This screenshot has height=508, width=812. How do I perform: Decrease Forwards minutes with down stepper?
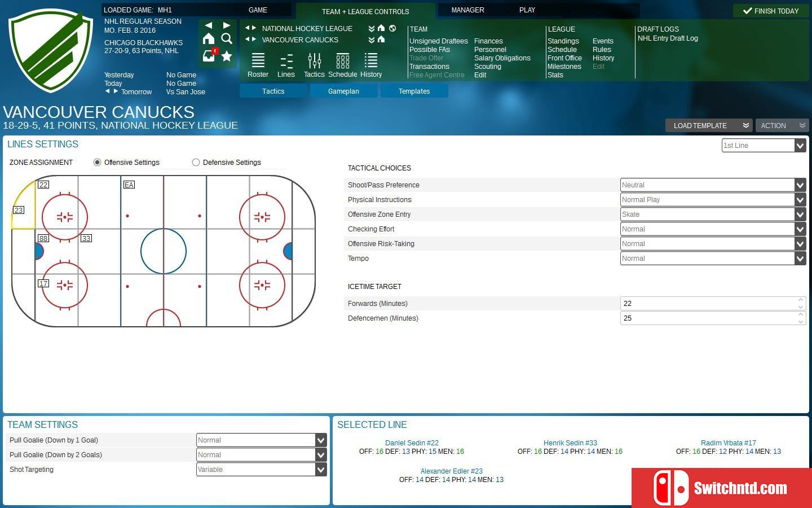coord(801,307)
